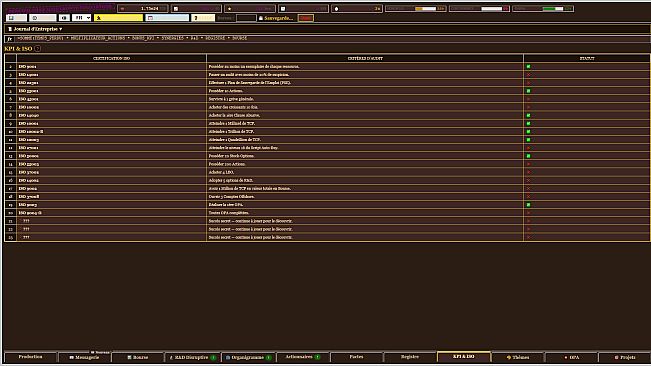The image size is (651, 366).
Task: Click 'Ouvrir 3 Comptes Offshore.' cell
Action: [x=365, y=197]
